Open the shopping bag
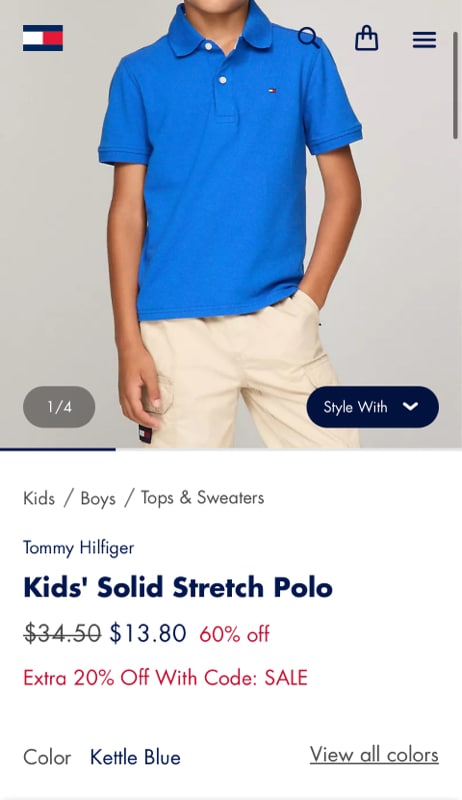The image size is (462, 800). click(367, 38)
